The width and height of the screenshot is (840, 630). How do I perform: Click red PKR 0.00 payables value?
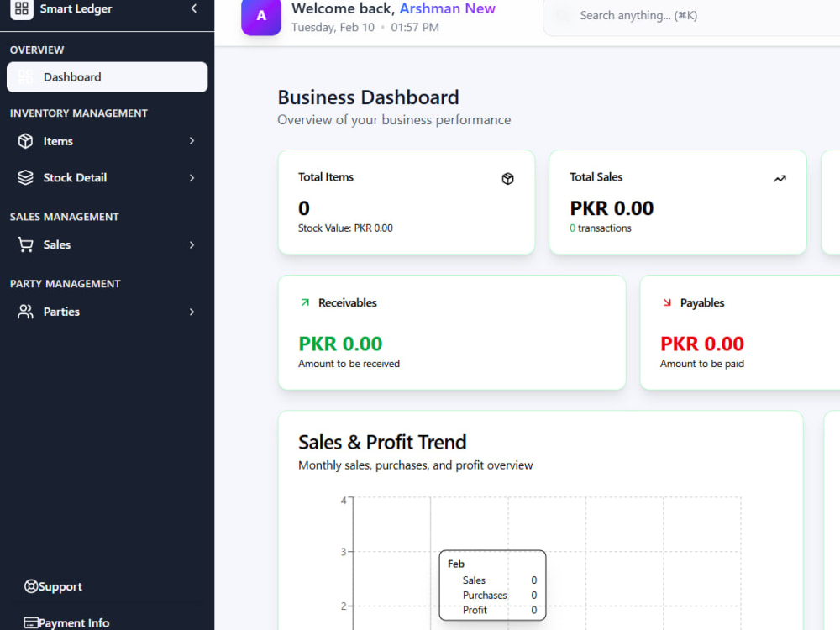[701, 344]
